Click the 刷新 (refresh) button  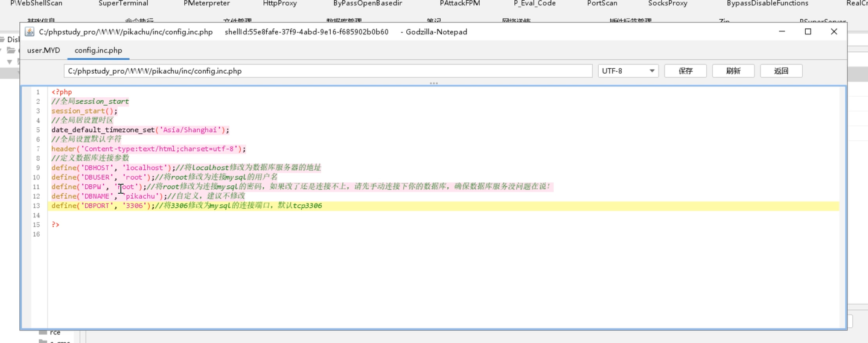tap(733, 71)
